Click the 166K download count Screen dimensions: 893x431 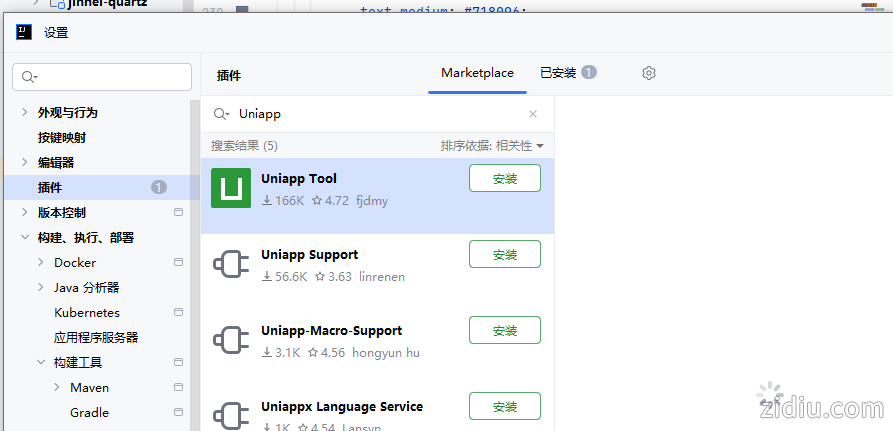click(284, 200)
